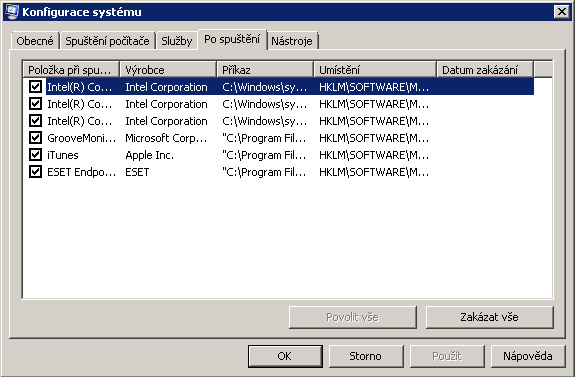Switch to Spuštění počítače tab
The image size is (575, 377).
[107, 41]
